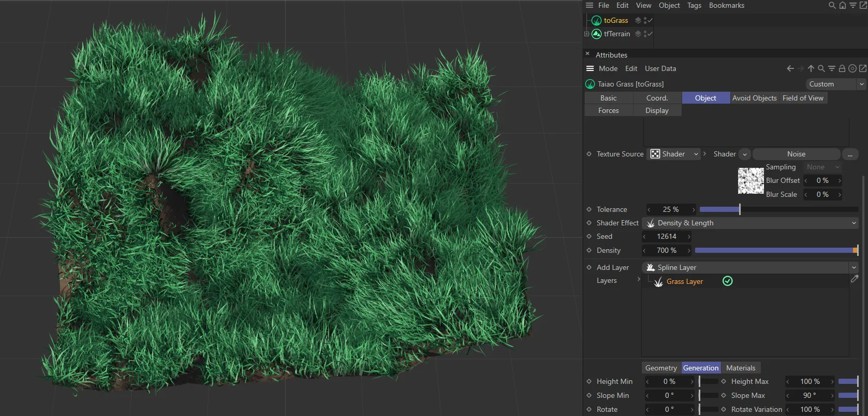Click the toGrass layer icon
This screenshot has height=416, width=868.
point(638,21)
